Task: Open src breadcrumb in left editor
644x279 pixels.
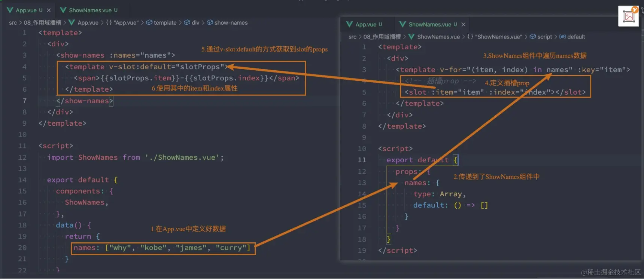Action: (x=13, y=23)
